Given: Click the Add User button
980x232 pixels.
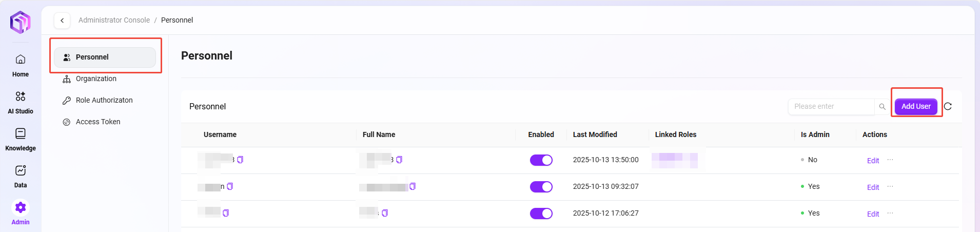Looking at the screenshot, I should tap(916, 106).
